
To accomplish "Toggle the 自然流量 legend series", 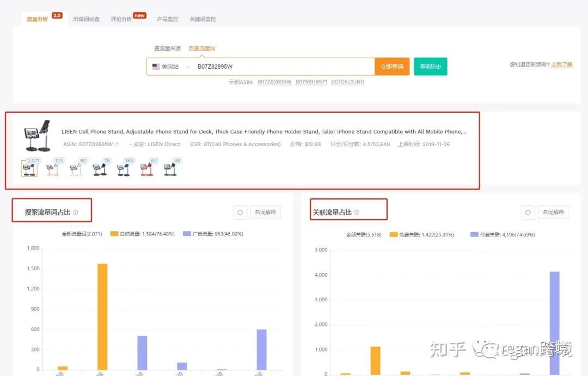I will click(143, 234).
